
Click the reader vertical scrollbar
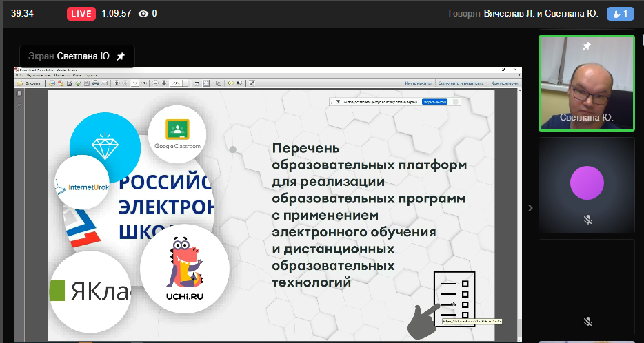pos(519,214)
